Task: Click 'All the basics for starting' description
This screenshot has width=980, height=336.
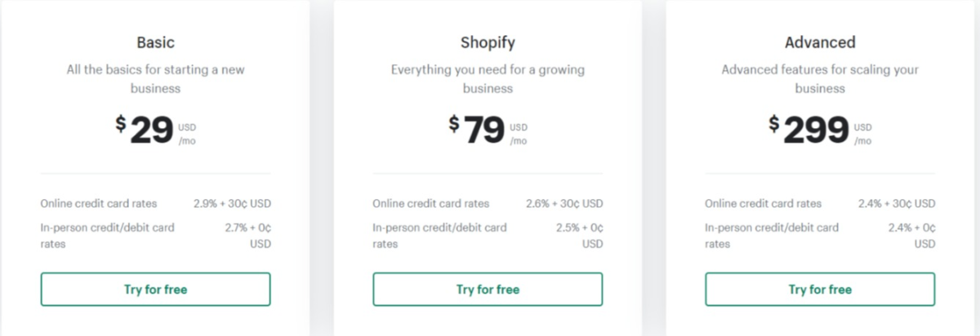Action: (x=155, y=78)
